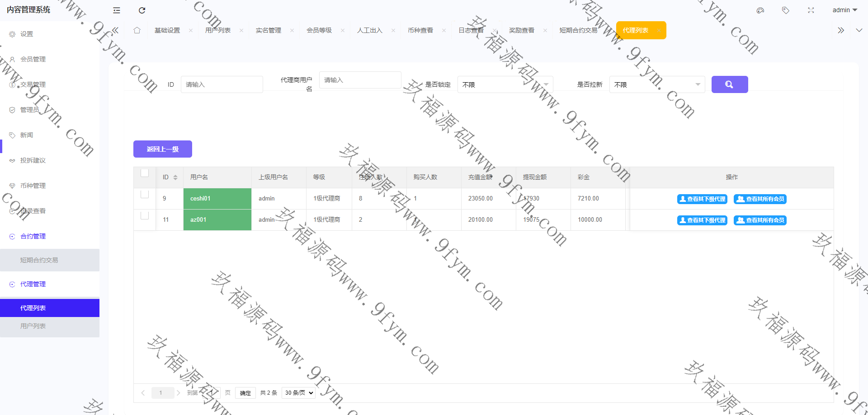
Task: Click the sidebar collapse menu icon
Action: click(117, 10)
